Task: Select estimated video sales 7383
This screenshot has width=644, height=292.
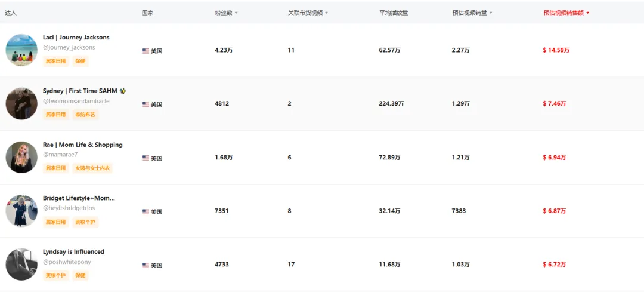Action: 459,211
